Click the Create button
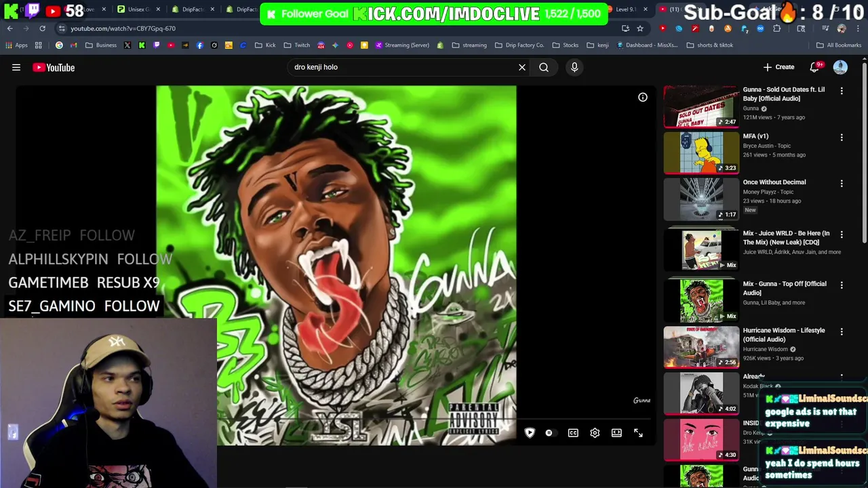Screen dimensions: 868x488 pos(778,67)
